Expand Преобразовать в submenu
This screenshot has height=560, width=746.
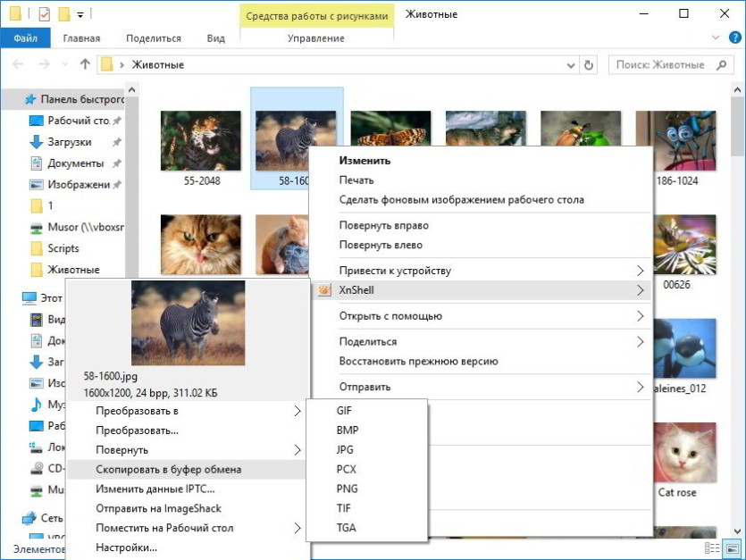tap(298, 411)
